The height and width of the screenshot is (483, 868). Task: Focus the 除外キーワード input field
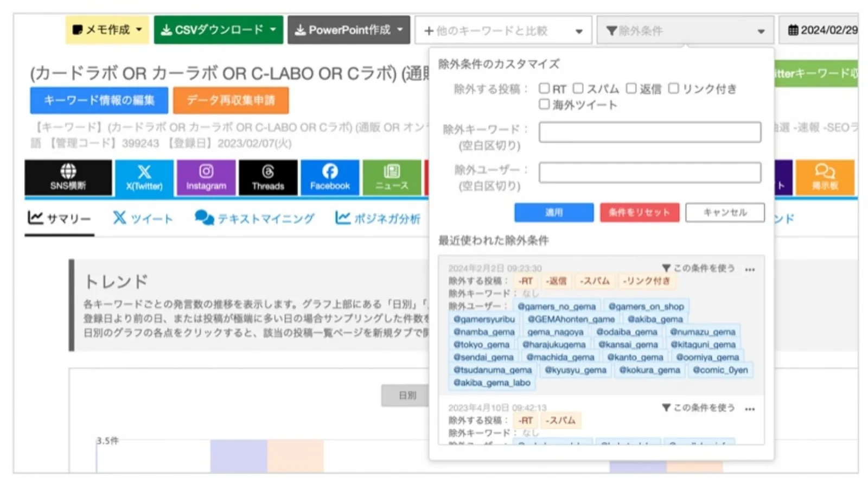click(x=650, y=132)
